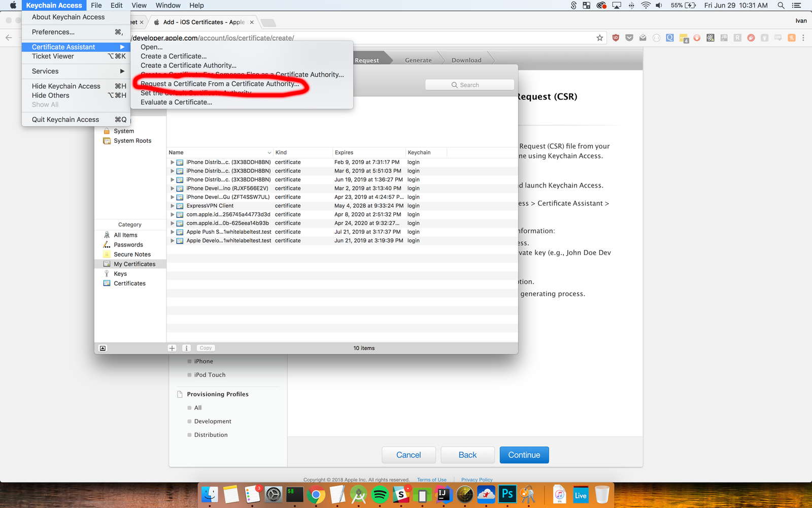Open Slack from the Dock
The image size is (812, 508).
401,494
